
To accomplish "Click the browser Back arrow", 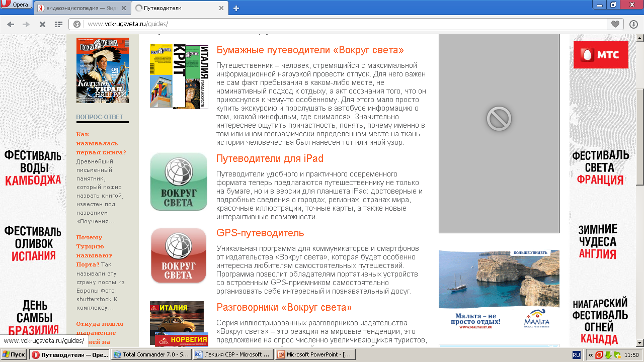I will click(11, 24).
